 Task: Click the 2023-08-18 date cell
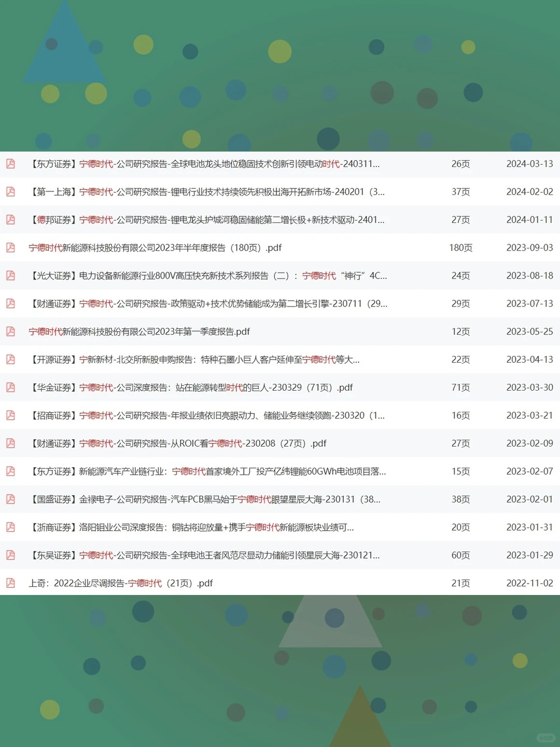pyautogui.click(x=530, y=276)
